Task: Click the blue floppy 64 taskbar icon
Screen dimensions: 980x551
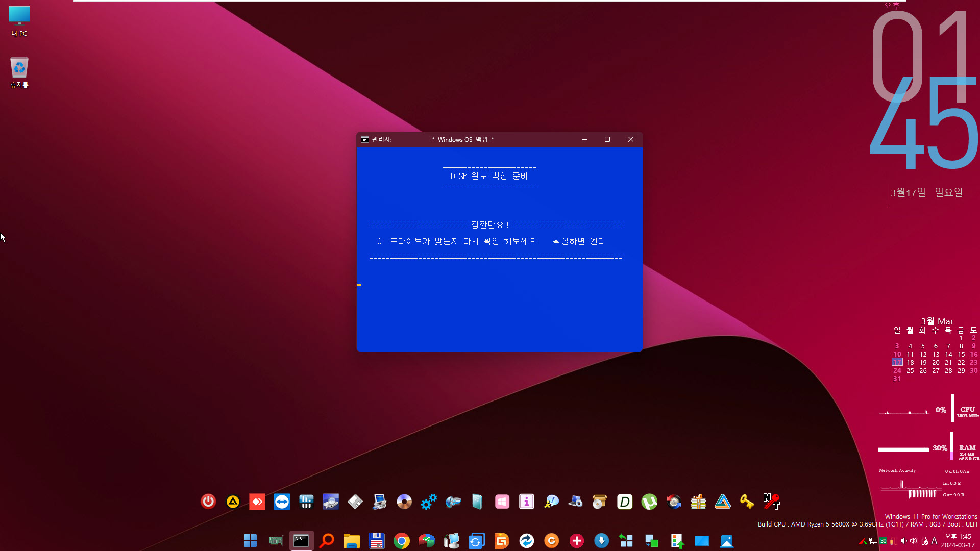Action: click(377, 541)
